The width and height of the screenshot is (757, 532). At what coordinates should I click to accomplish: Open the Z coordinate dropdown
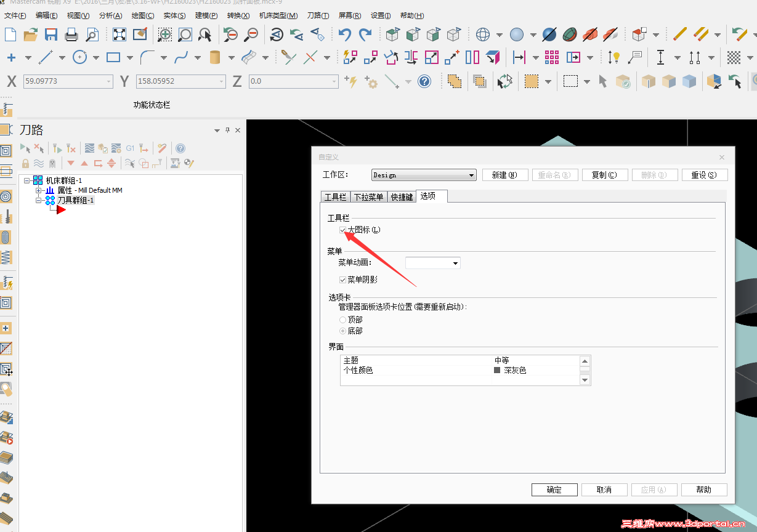coord(334,81)
